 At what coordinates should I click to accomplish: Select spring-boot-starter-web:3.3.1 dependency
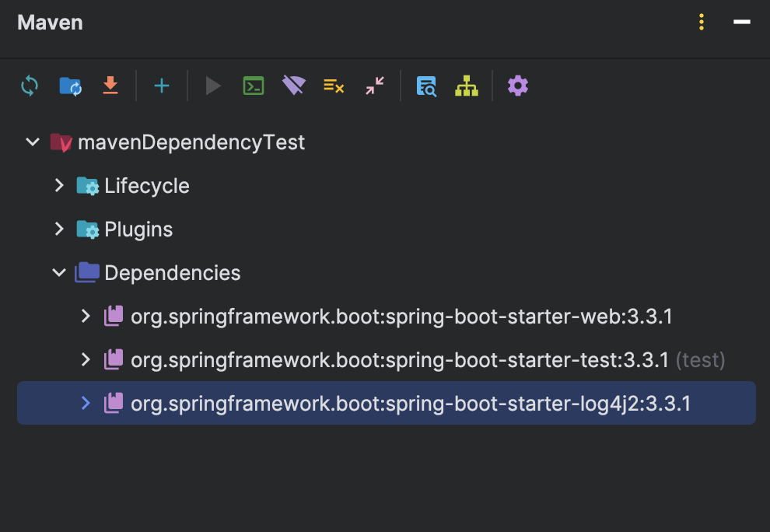click(x=401, y=317)
